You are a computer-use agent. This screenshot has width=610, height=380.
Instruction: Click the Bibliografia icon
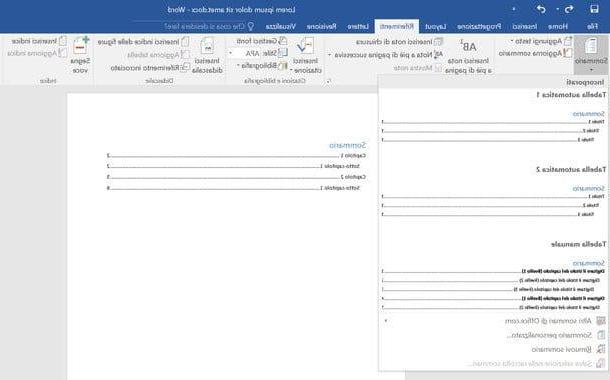click(x=283, y=66)
